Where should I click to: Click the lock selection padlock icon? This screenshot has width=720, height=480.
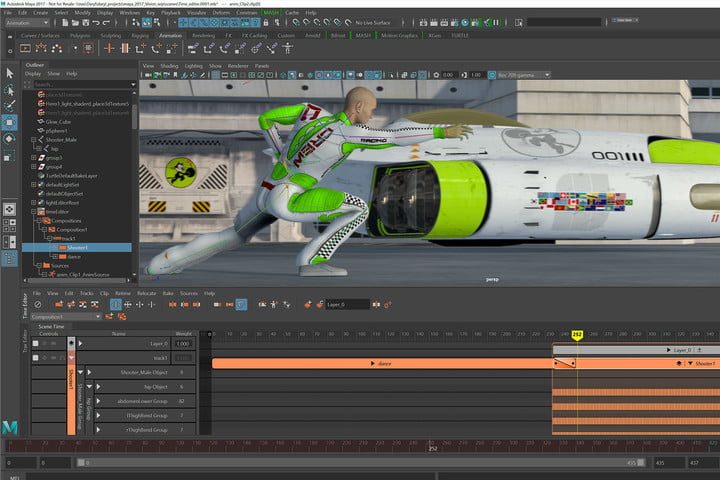(265, 23)
